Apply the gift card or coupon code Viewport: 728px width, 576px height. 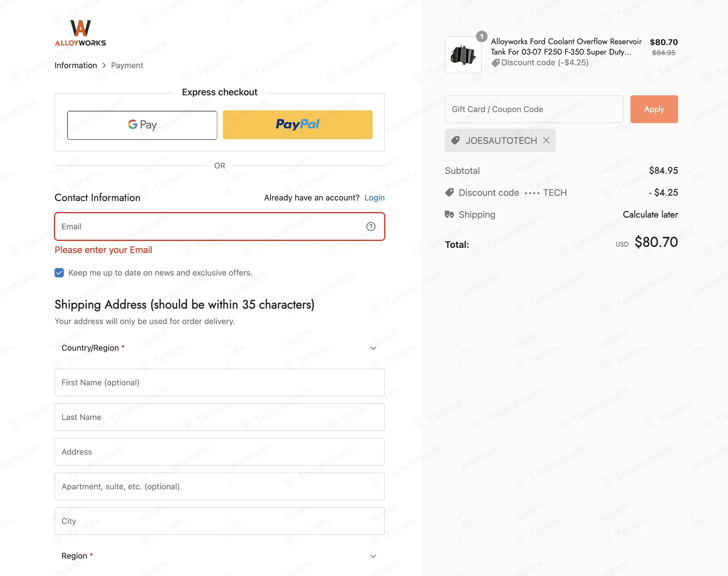coord(654,109)
